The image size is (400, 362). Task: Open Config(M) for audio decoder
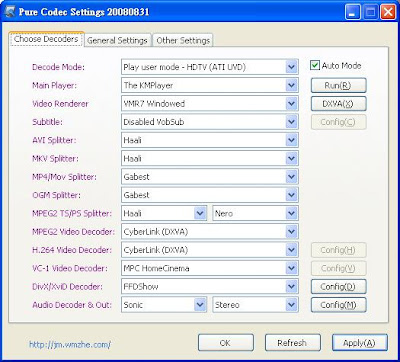(339, 305)
